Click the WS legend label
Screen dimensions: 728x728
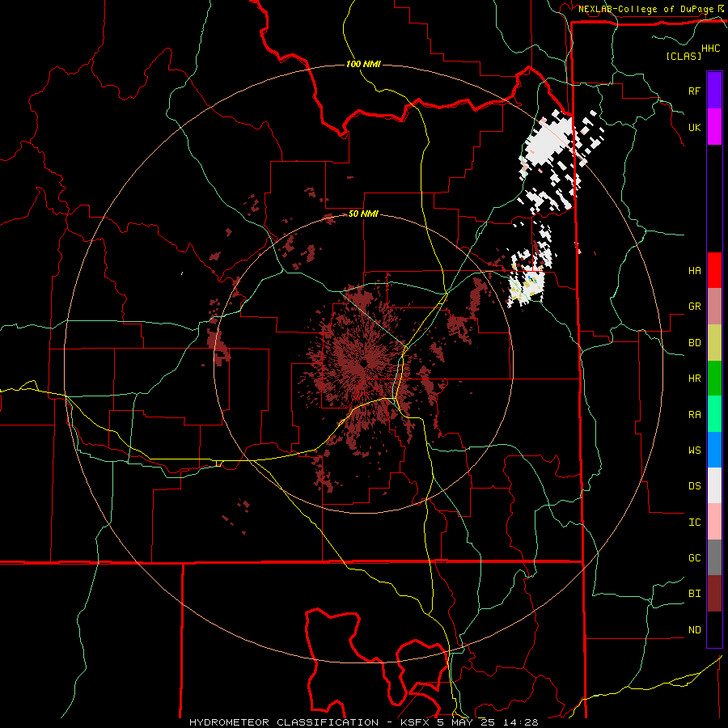pyautogui.click(x=694, y=450)
